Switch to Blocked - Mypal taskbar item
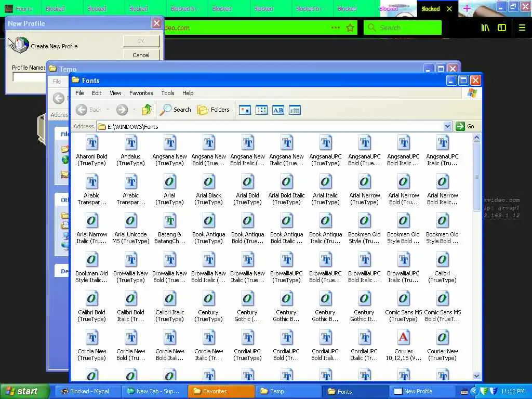 [x=87, y=392]
